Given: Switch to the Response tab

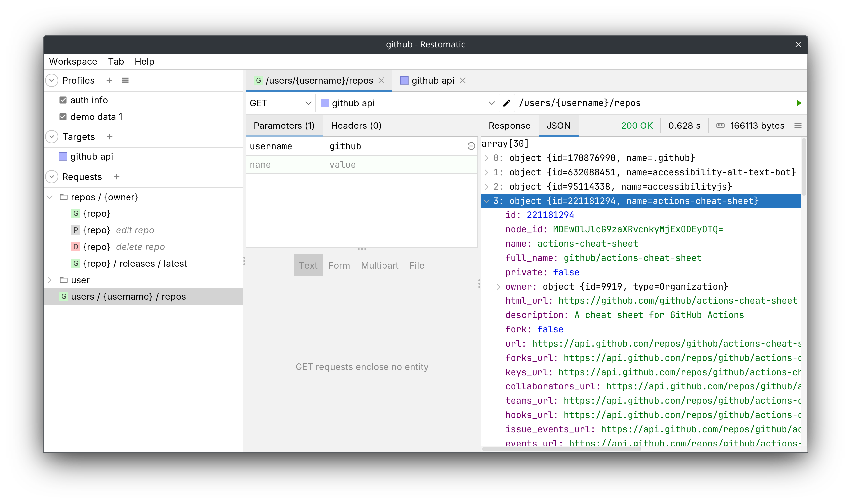Looking at the screenshot, I should (509, 126).
